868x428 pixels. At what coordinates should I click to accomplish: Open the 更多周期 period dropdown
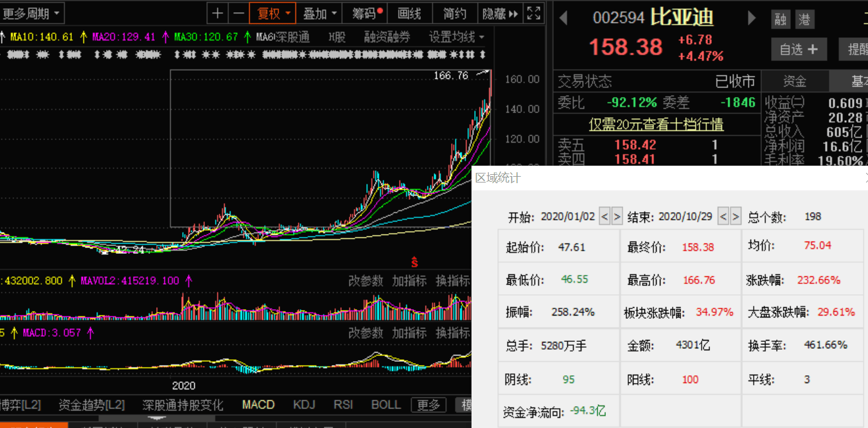31,13
